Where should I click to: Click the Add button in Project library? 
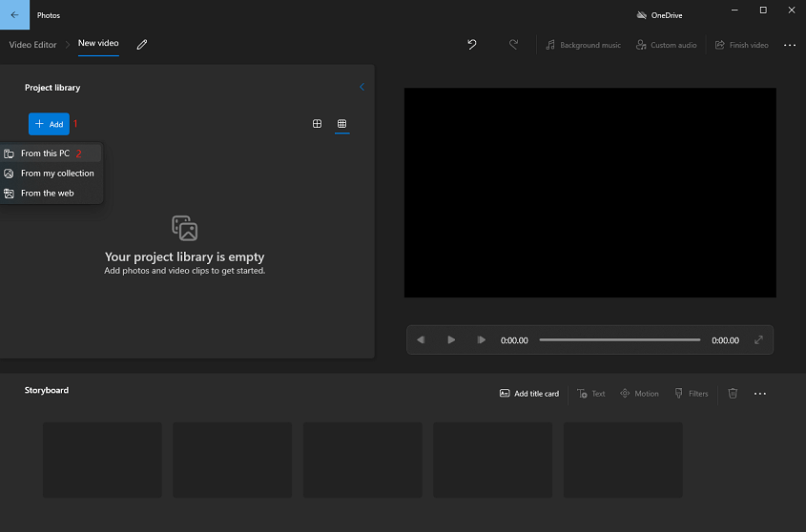coord(49,124)
